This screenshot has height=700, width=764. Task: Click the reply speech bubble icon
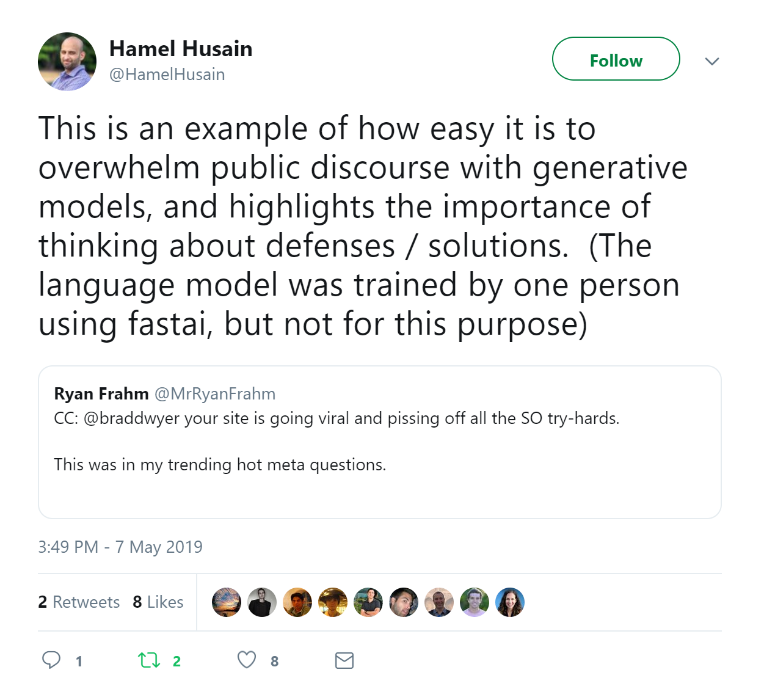pyautogui.click(x=51, y=660)
